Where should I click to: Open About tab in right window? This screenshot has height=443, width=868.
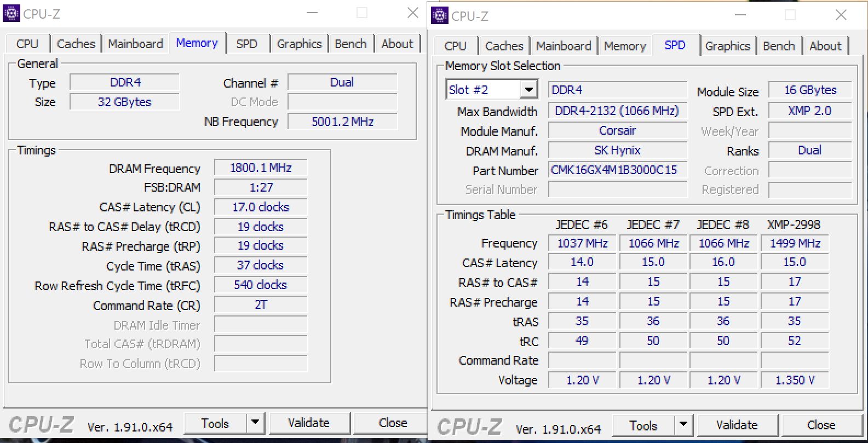[826, 46]
